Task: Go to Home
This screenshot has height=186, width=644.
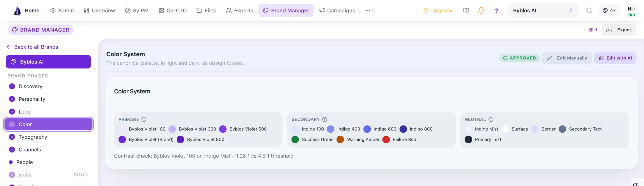Action: [x=32, y=11]
